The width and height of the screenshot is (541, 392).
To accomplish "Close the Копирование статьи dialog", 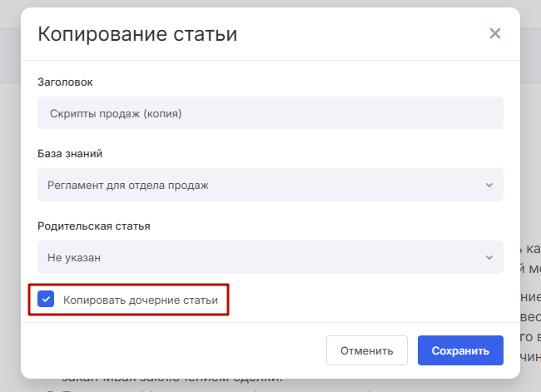I will click(495, 34).
